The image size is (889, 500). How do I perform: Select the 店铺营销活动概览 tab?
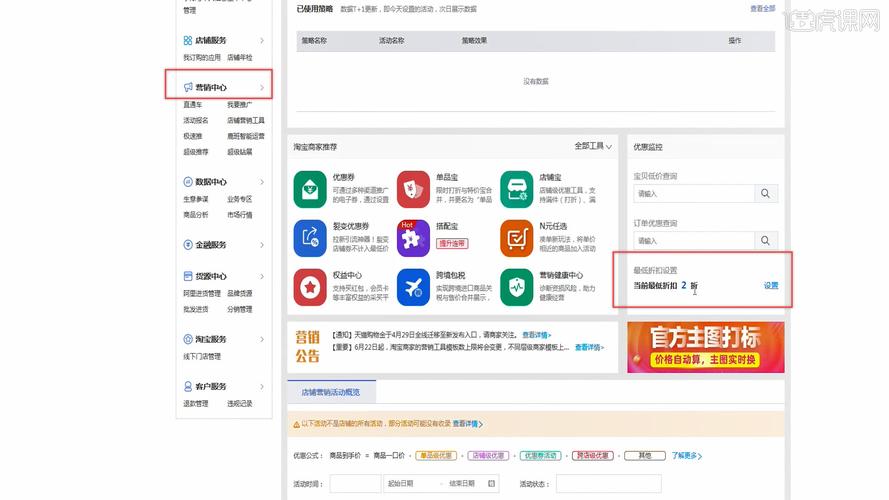point(331,392)
